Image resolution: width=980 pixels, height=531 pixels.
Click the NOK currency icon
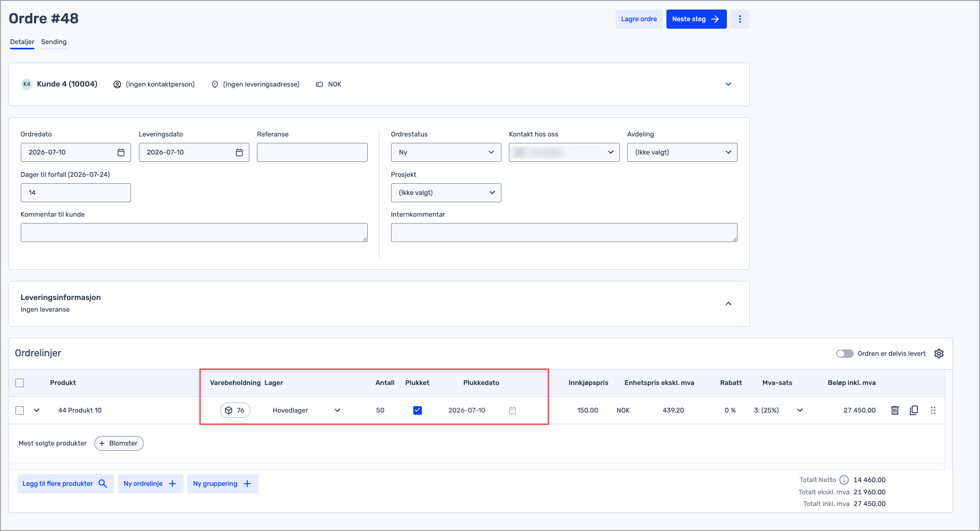coord(319,84)
